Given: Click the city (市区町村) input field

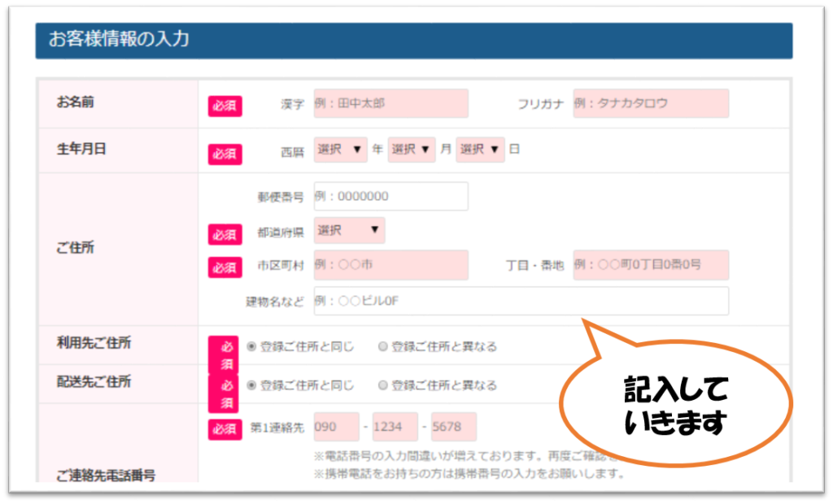Looking at the screenshot, I should tap(390, 265).
